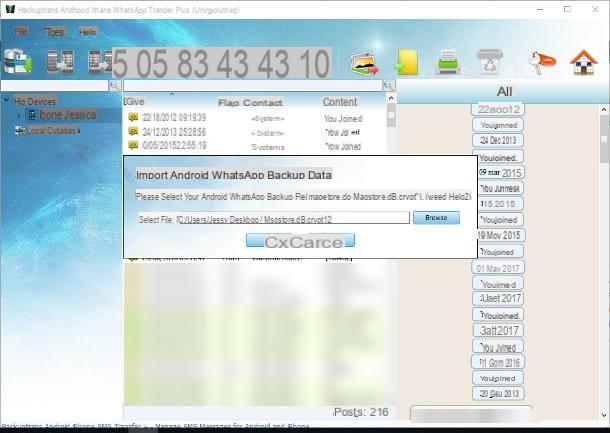Screen dimensions: 610x433
Task: Click the phone-to-phone transfer toolbar icon
Action: pos(60,62)
